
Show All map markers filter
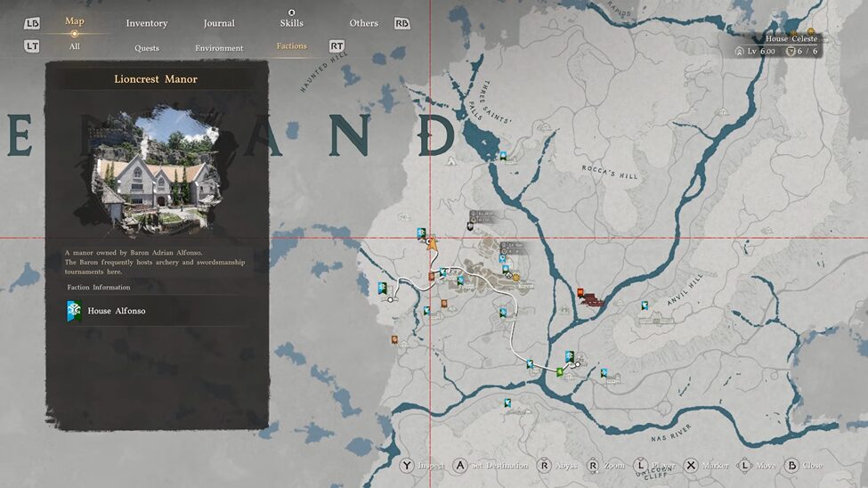click(x=75, y=46)
